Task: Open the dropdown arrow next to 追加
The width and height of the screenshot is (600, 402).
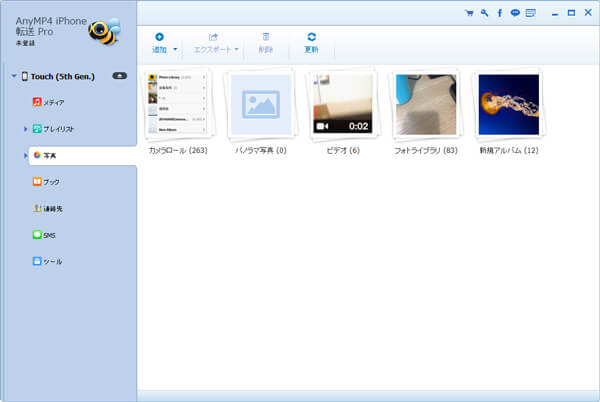Action: [176, 49]
